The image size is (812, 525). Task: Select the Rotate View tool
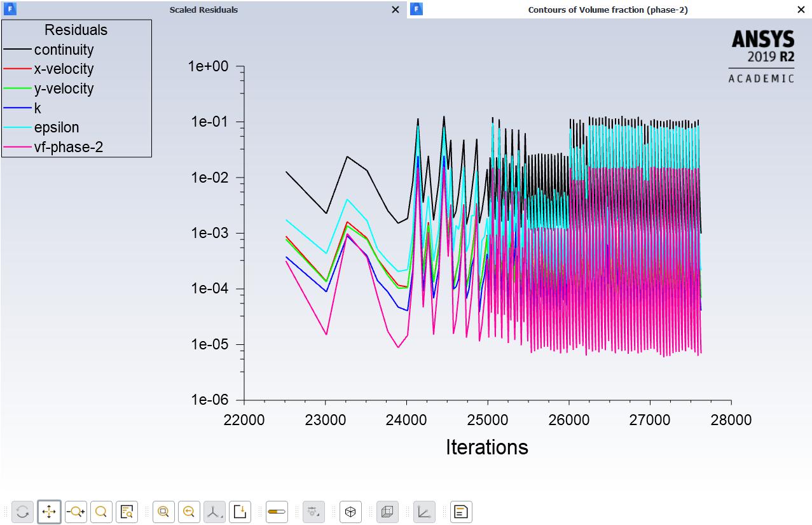(x=23, y=511)
